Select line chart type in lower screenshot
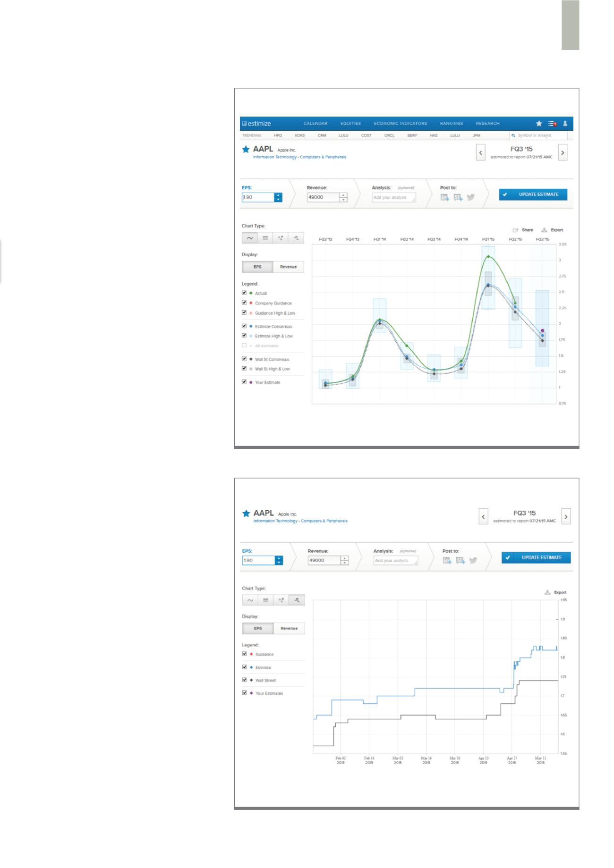Screen dimensions: 614x868 pos(250,600)
